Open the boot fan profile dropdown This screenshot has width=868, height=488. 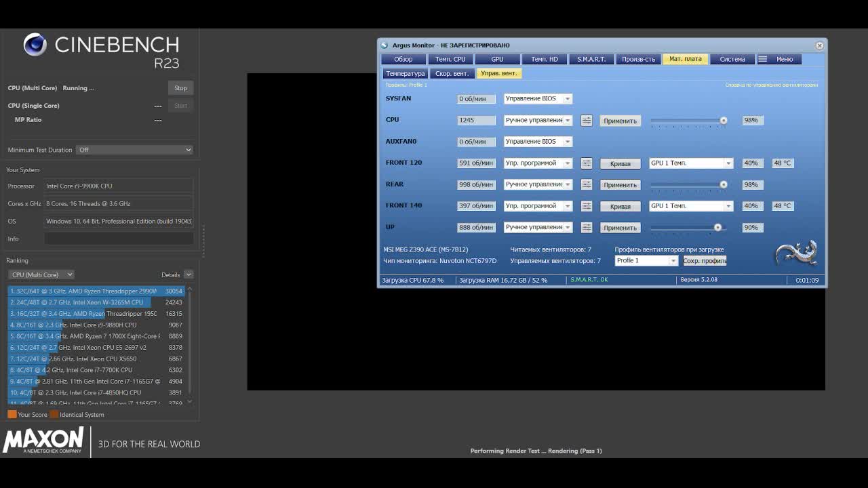(x=646, y=261)
